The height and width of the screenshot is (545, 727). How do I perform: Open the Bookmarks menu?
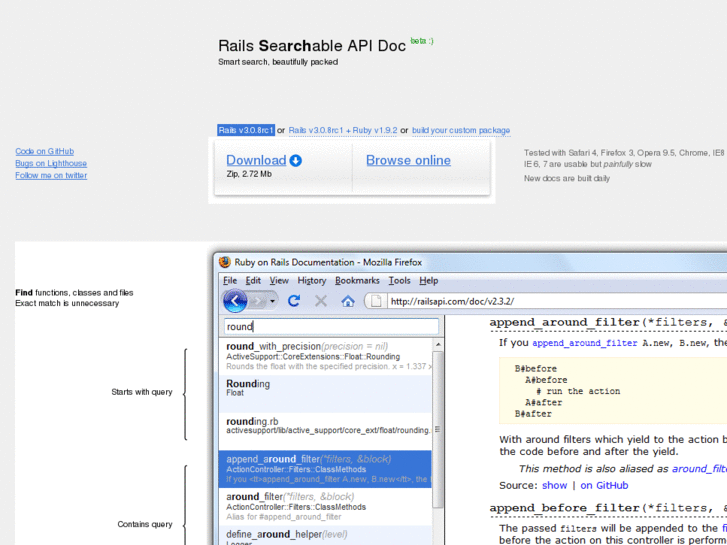tap(357, 281)
